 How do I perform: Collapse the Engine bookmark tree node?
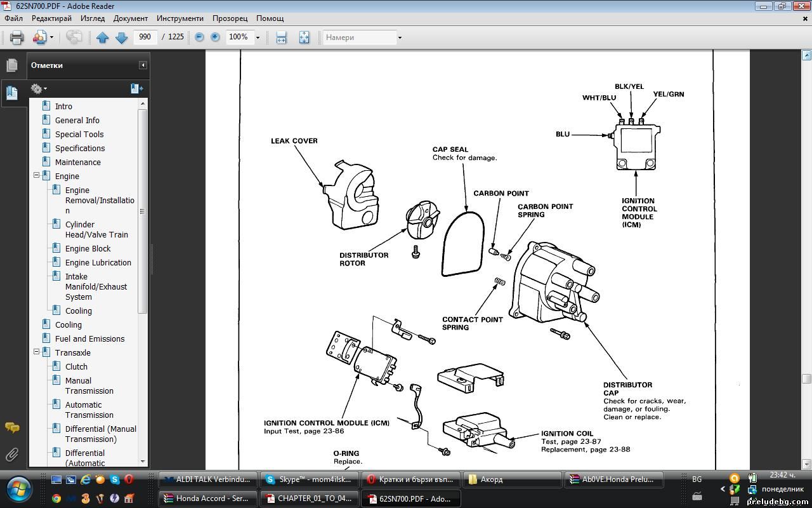pos(36,176)
